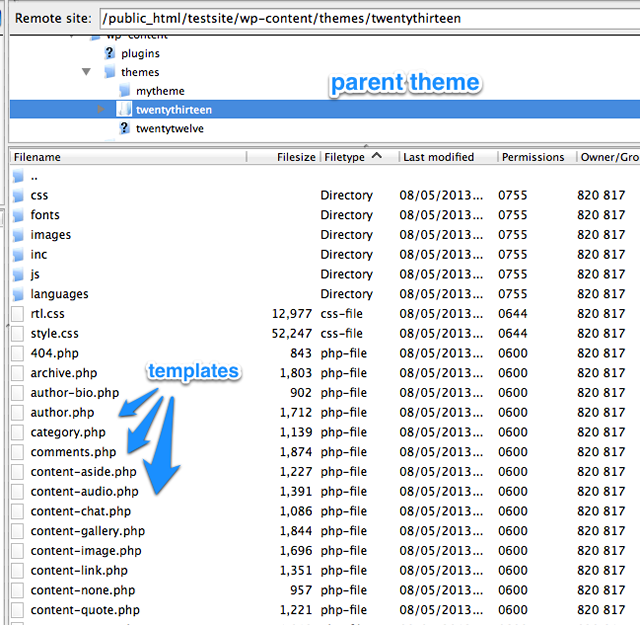Viewport: 640px width, 625px height.
Task: Click the content-aside.php file icon
Action: coord(18,472)
